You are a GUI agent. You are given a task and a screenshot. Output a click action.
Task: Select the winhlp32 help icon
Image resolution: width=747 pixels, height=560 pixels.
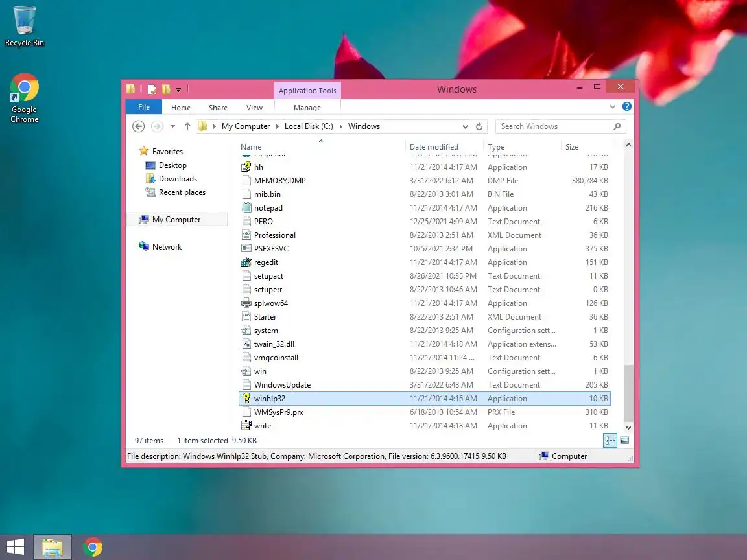[x=246, y=399]
